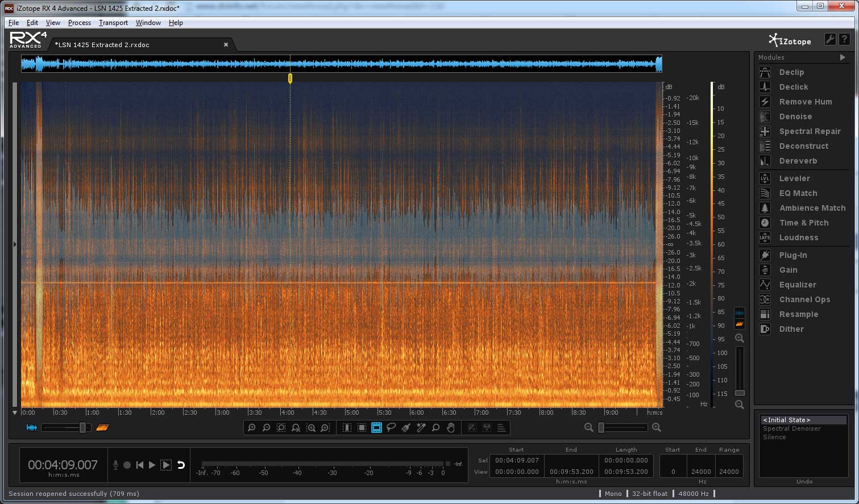Open the h:m:s time format menu
This screenshot has width=859, height=504.
(654, 413)
